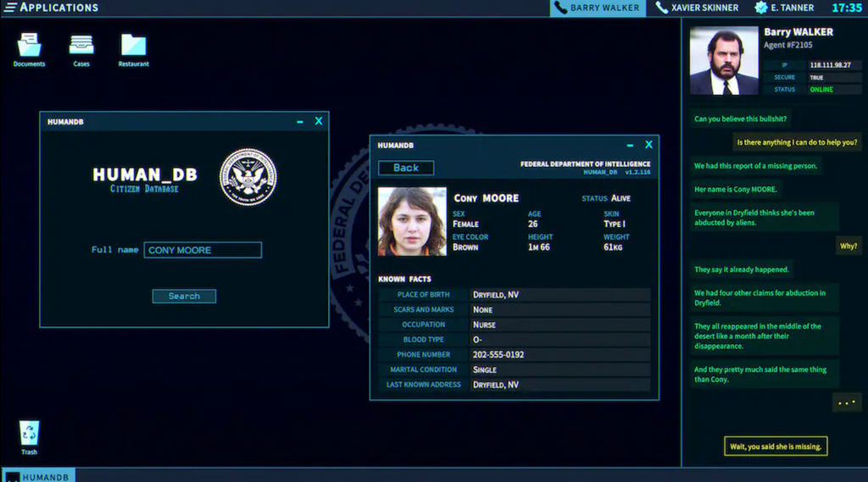
Task: Open the Cases drawer icon
Action: point(81,46)
